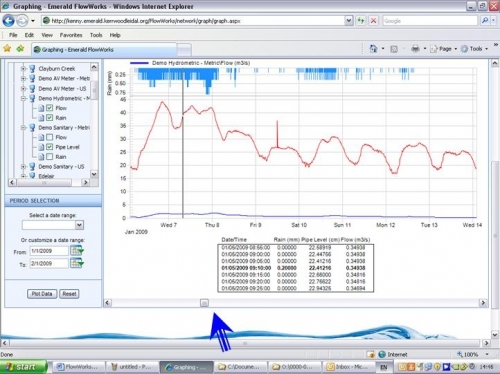Image resolution: width=500 pixels, height=374 pixels.
Task: Click the tree panel down scroll arrow
Action: [94, 174]
